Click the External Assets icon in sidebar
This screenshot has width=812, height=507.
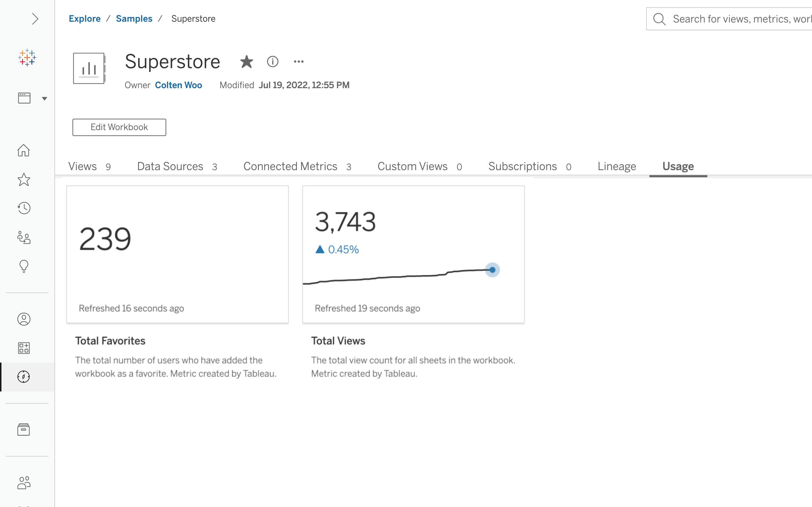(x=23, y=429)
